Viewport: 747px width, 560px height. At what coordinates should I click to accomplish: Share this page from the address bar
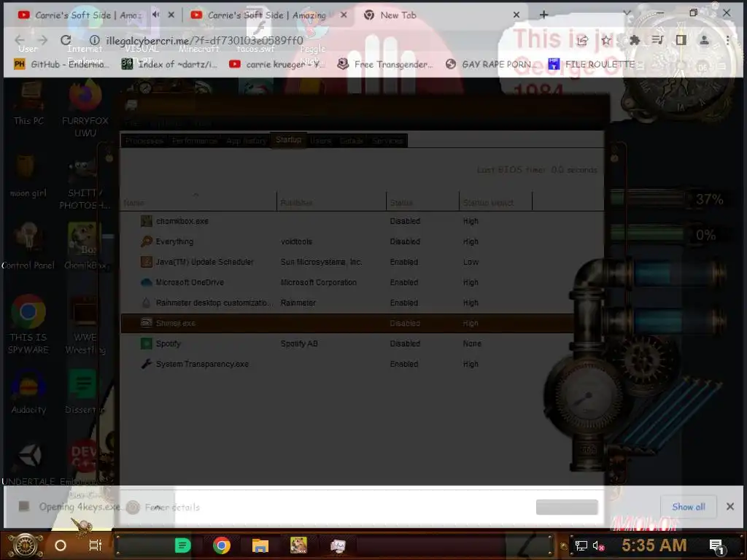point(582,41)
